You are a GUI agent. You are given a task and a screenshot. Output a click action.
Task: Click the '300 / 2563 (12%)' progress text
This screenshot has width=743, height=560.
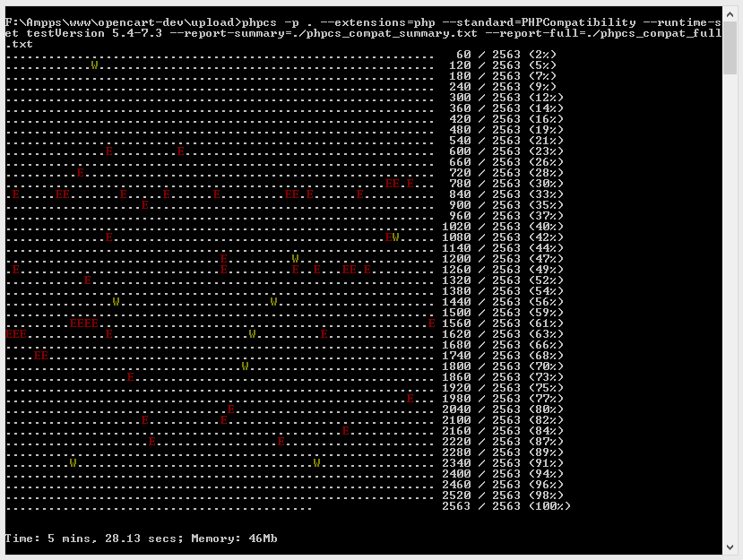[x=506, y=98]
